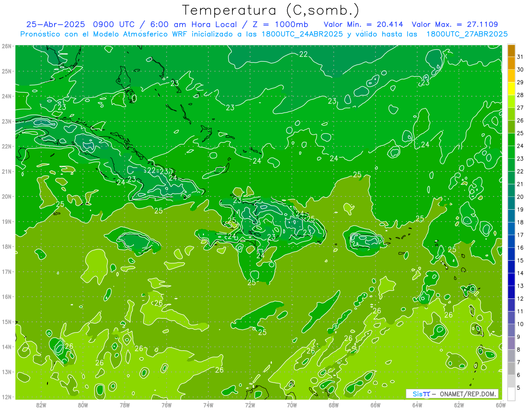The image size is (532, 411).
Task: Click the 64W longitude axis label
Action: (x=417, y=405)
